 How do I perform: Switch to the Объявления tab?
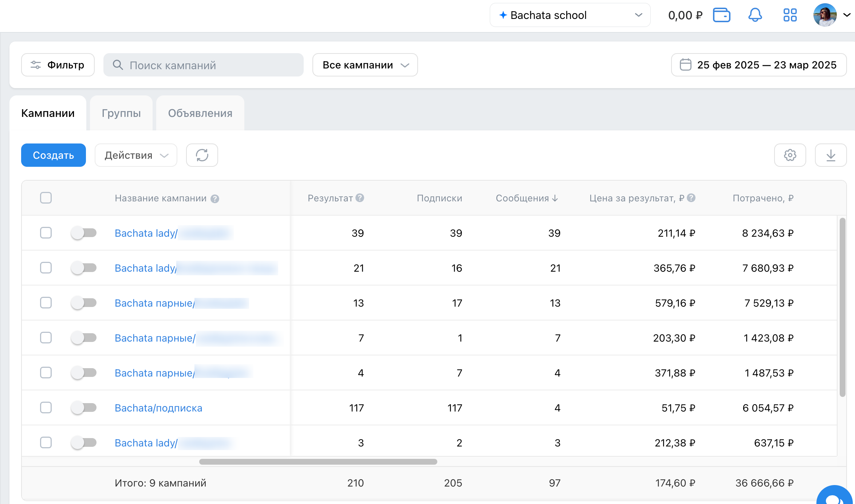200,113
